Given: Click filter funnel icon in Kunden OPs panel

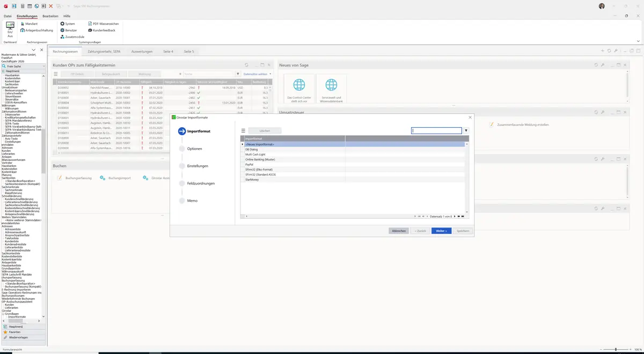Looking at the screenshot, I should click(x=238, y=74).
